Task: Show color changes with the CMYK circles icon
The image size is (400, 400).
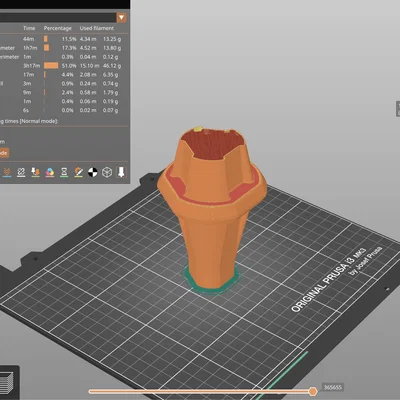Action: (50, 172)
